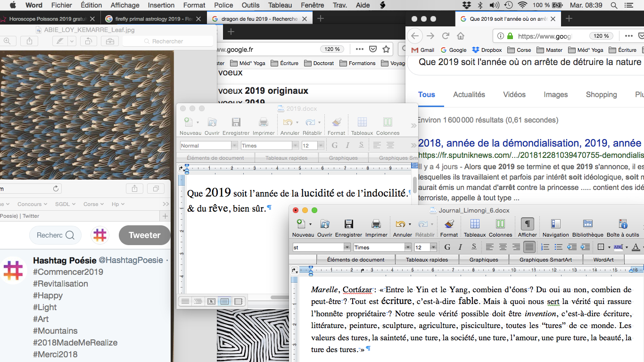Toggle bold G in Journal_Limongi_6 toolbar
The width and height of the screenshot is (644, 362).
447,247
